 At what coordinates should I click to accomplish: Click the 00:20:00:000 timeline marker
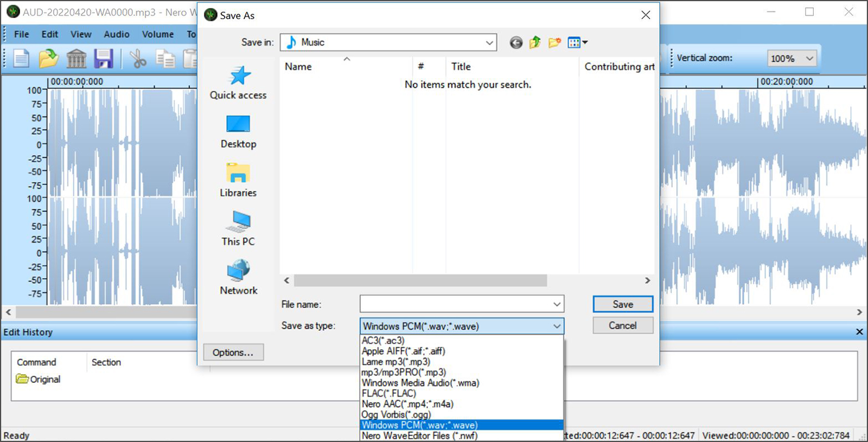click(x=787, y=82)
